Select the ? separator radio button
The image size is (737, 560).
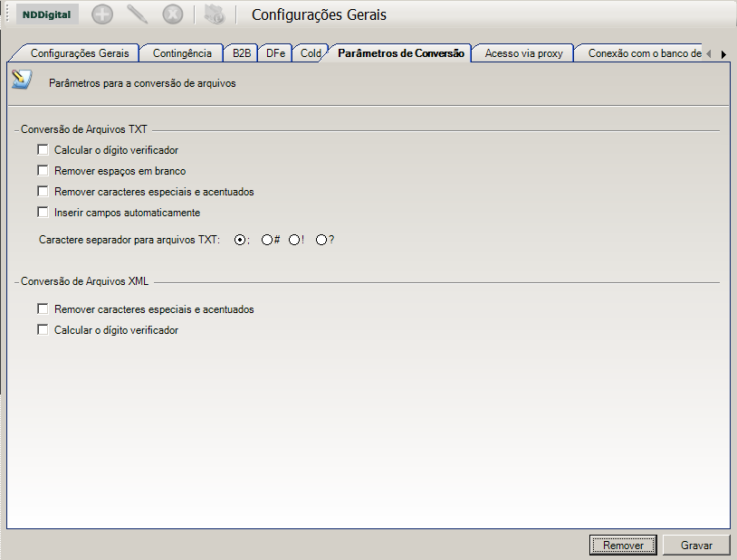(321, 240)
